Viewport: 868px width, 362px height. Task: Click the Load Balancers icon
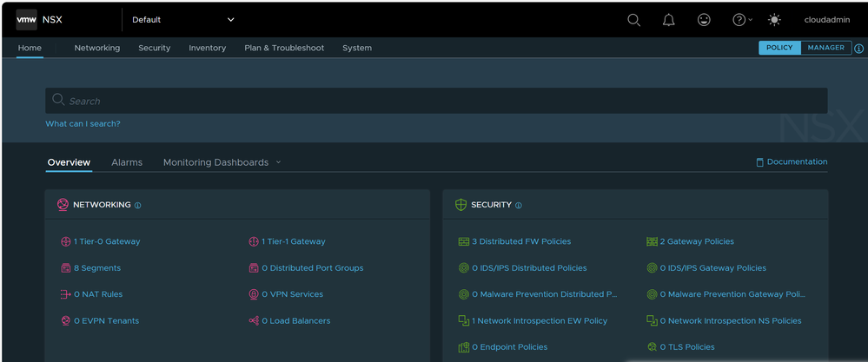click(x=254, y=320)
